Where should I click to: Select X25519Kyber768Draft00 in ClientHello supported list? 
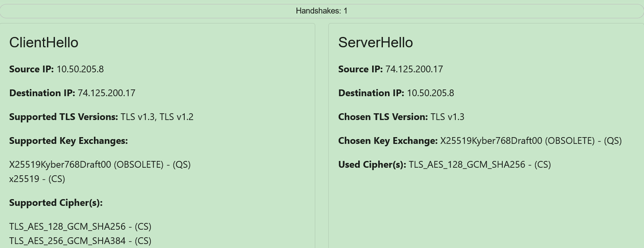(100, 165)
